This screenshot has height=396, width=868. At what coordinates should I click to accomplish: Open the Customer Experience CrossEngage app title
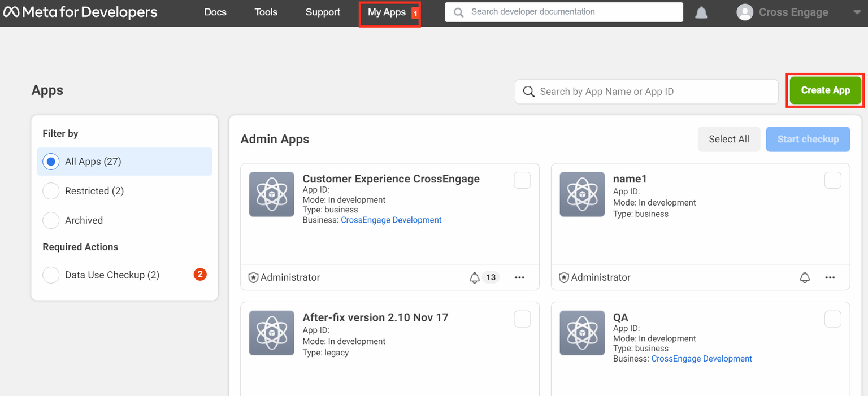pyautogui.click(x=391, y=179)
